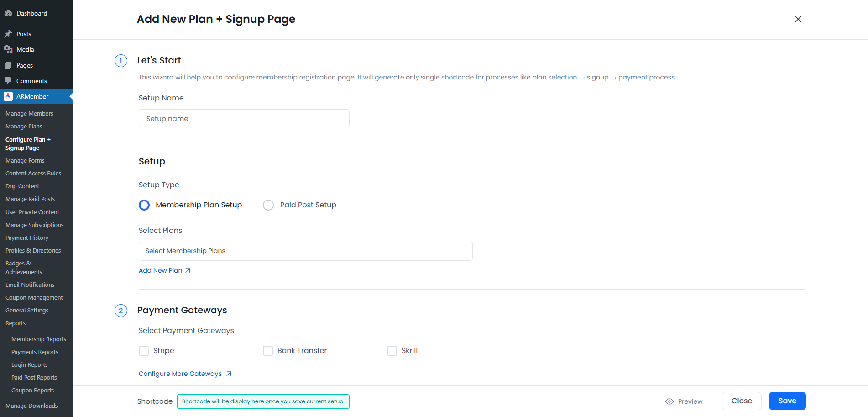Viewport: 868px width, 417px height.
Task: Select the Membership Plan Setup radio
Action: click(x=144, y=205)
